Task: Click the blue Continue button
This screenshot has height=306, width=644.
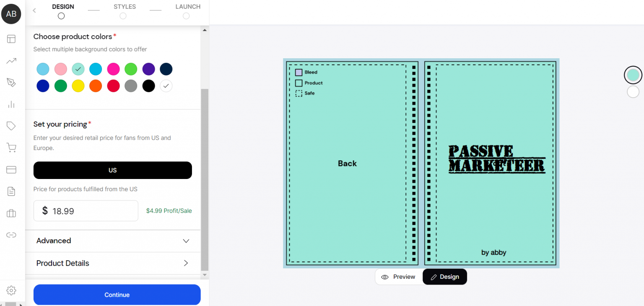Action: [x=117, y=295]
